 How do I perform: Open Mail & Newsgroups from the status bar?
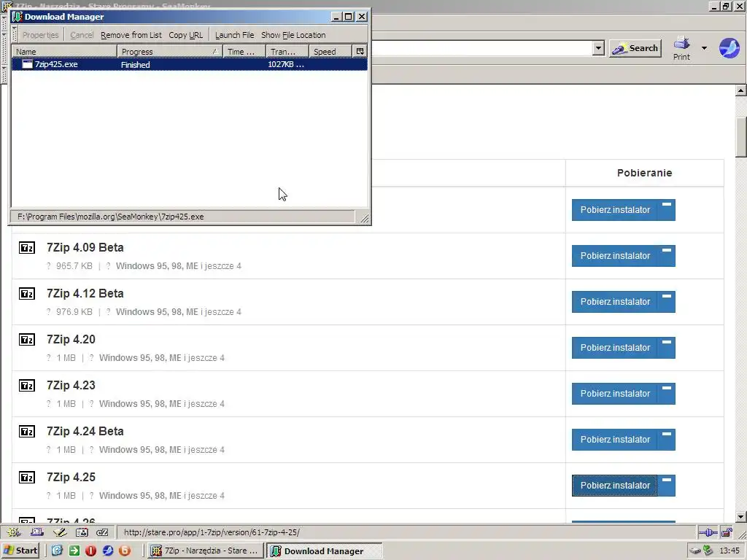click(x=36, y=532)
